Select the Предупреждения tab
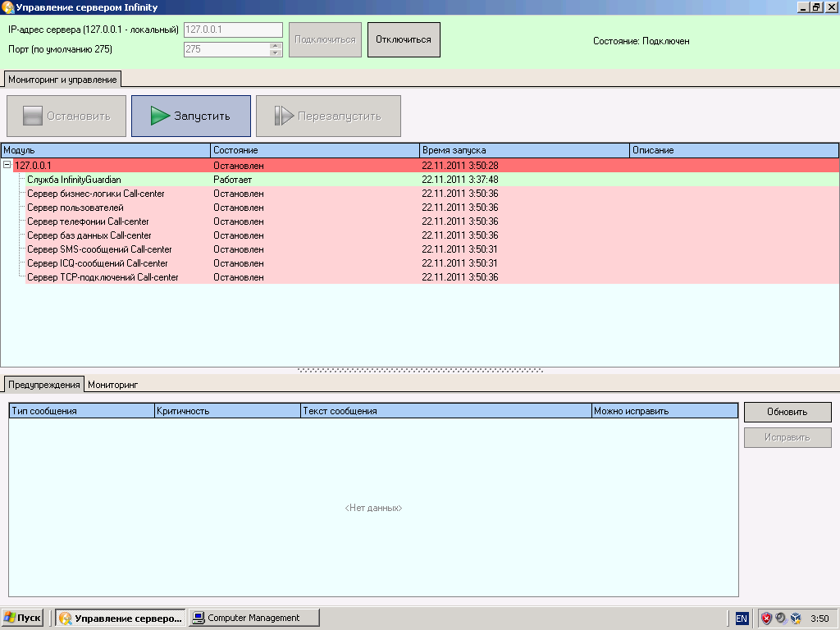Image resolution: width=840 pixels, height=630 pixels. (x=44, y=384)
